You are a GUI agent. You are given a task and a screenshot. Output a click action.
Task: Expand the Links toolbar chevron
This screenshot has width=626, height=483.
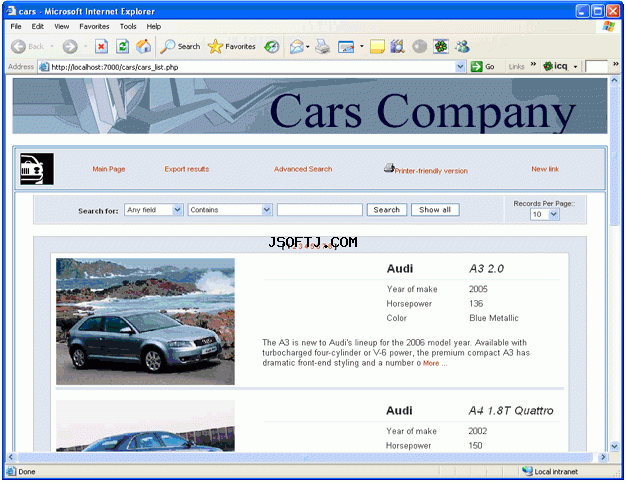[x=533, y=64]
